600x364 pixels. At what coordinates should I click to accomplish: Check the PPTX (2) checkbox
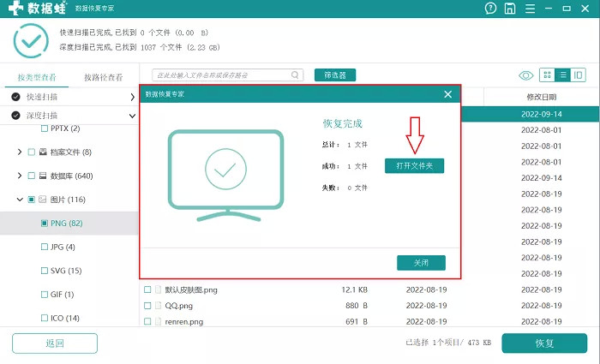45,128
